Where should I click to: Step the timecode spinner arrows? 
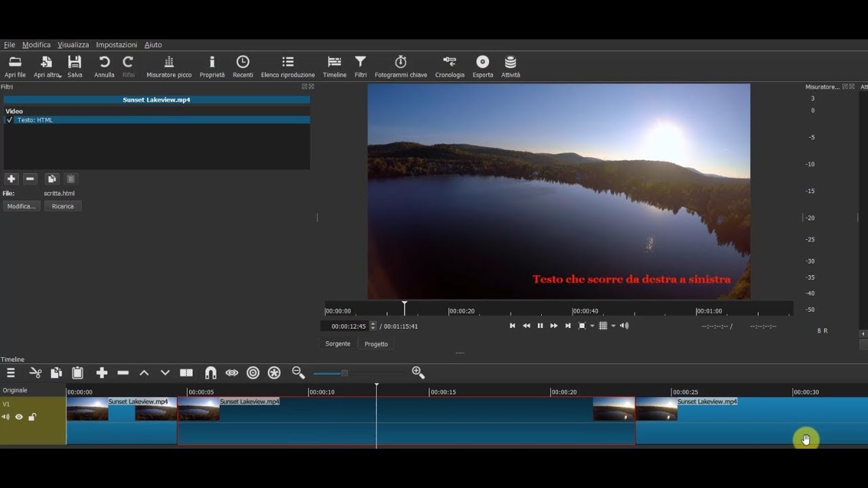373,326
